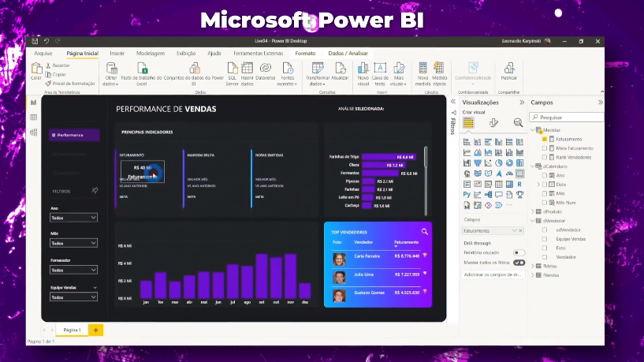Open the Arquivo menu
Image resolution: width=644 pixels, height=362 pixels.
(43, 53)
